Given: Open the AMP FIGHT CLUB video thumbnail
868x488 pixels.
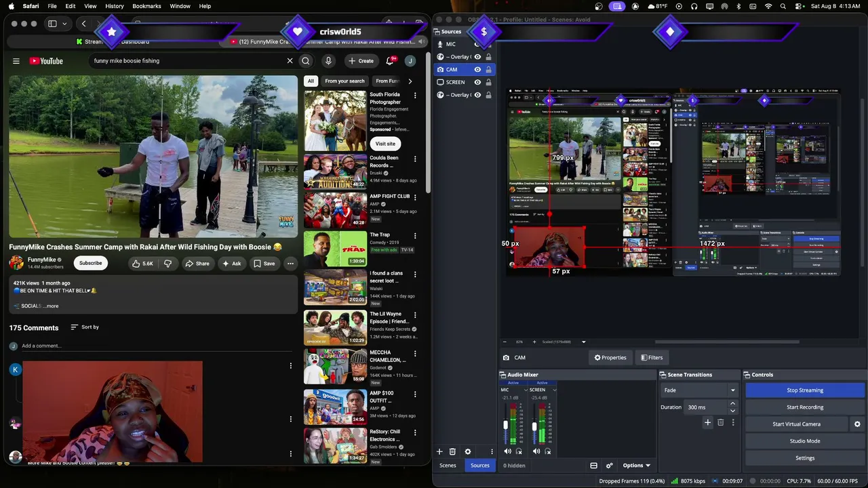Looking at the screenshot, I should click(335, 210).
